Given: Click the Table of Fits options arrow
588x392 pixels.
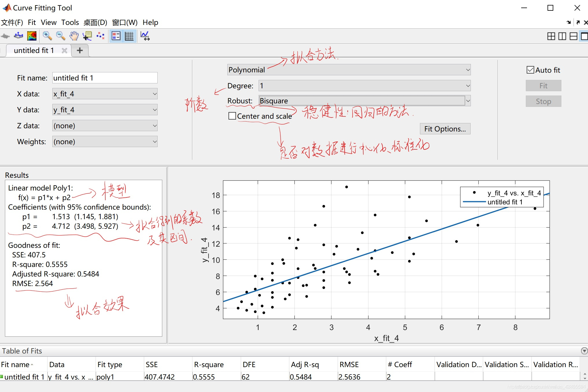Looking at the screenshot, I should pyautogui.click(x=584, y=351).
